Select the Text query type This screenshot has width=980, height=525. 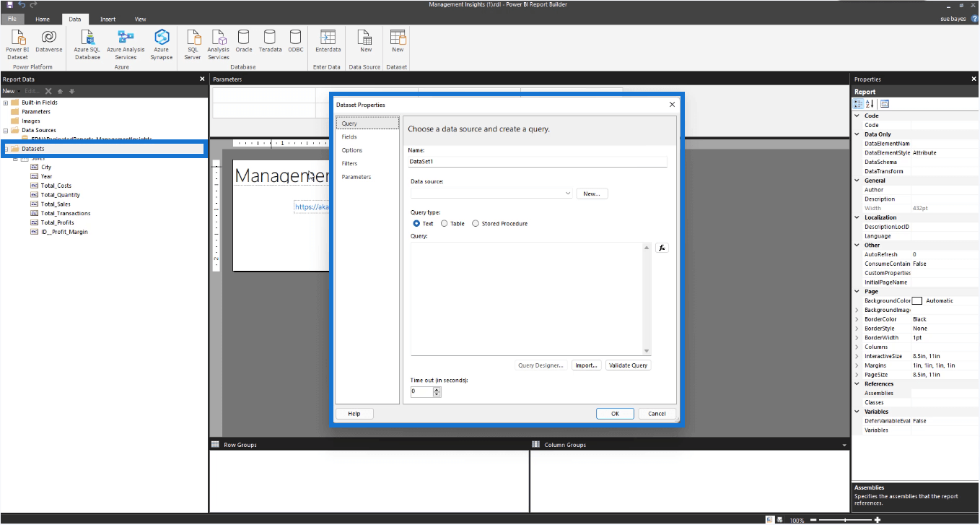pos(417,224)
